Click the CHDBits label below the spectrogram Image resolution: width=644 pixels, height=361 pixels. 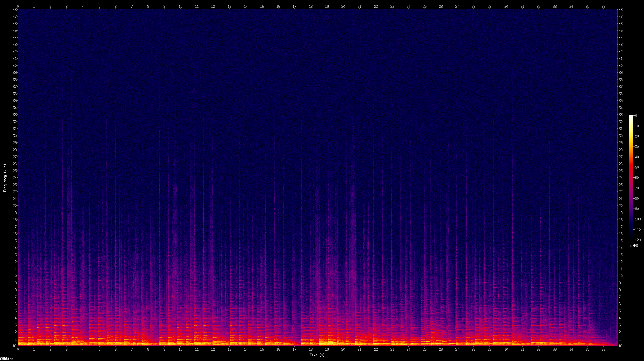coord(7,359)
